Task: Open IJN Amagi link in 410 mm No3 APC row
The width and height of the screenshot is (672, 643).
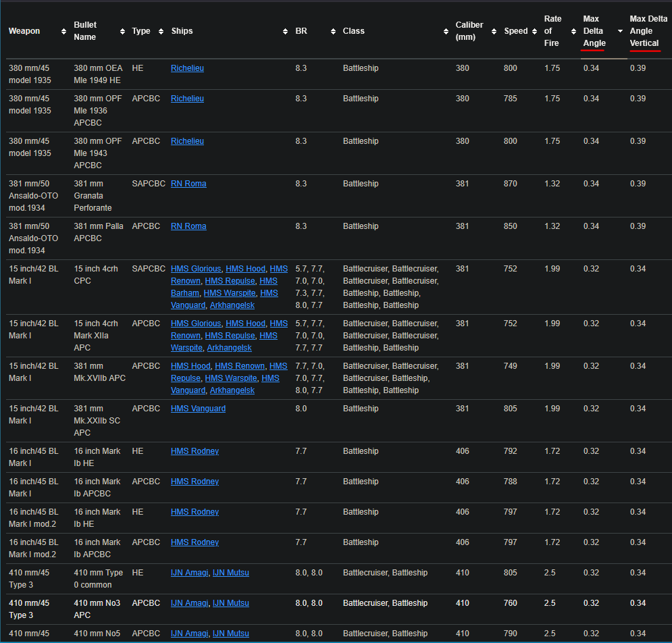Action: 189,603
